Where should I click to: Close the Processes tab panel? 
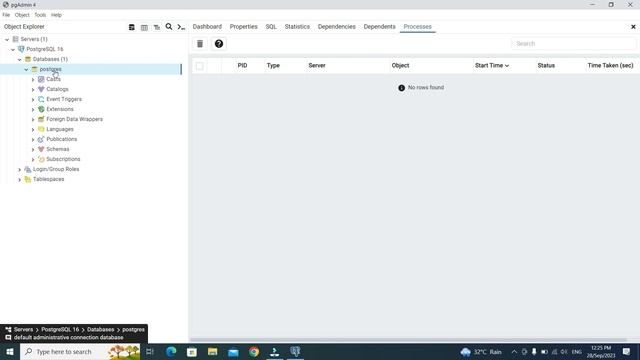(x=633, y=27)
